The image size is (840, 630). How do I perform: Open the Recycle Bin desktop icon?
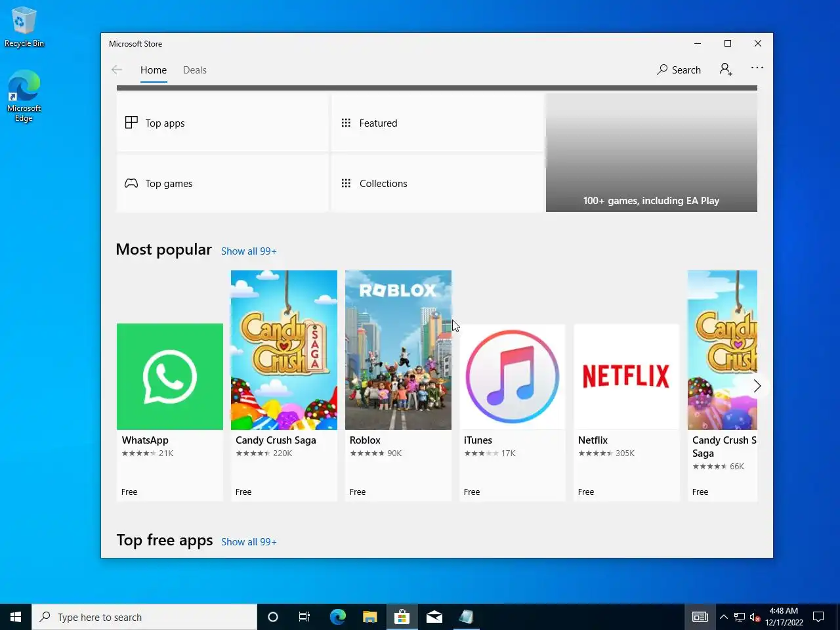tap(24, 28)
